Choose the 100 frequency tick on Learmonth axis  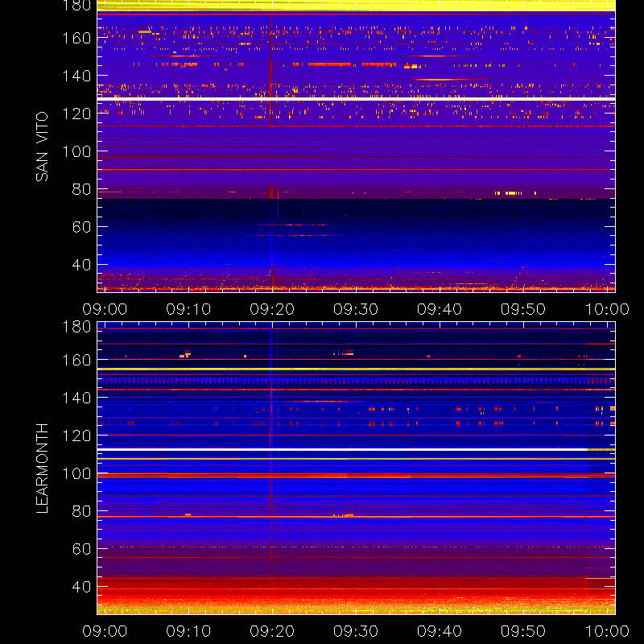point(76,473)
